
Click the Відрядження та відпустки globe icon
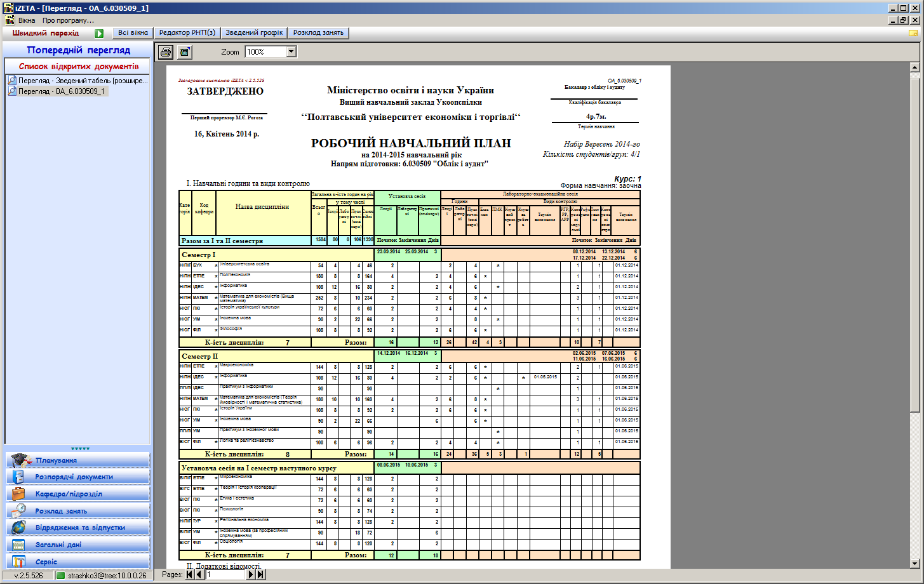19,528
